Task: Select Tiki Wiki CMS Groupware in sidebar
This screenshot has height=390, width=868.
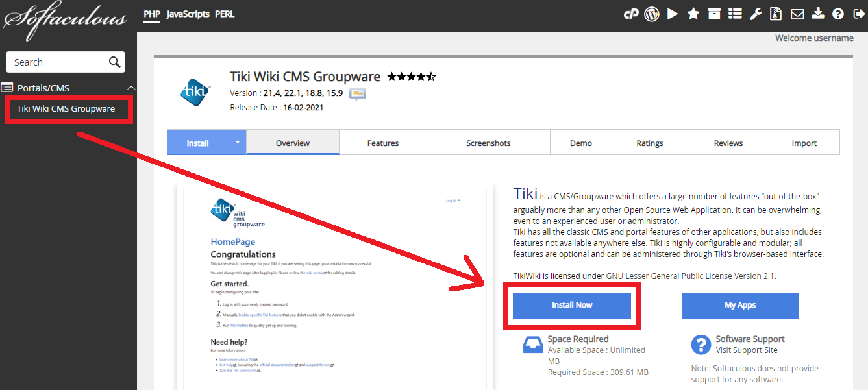Action: click(66, 108)
